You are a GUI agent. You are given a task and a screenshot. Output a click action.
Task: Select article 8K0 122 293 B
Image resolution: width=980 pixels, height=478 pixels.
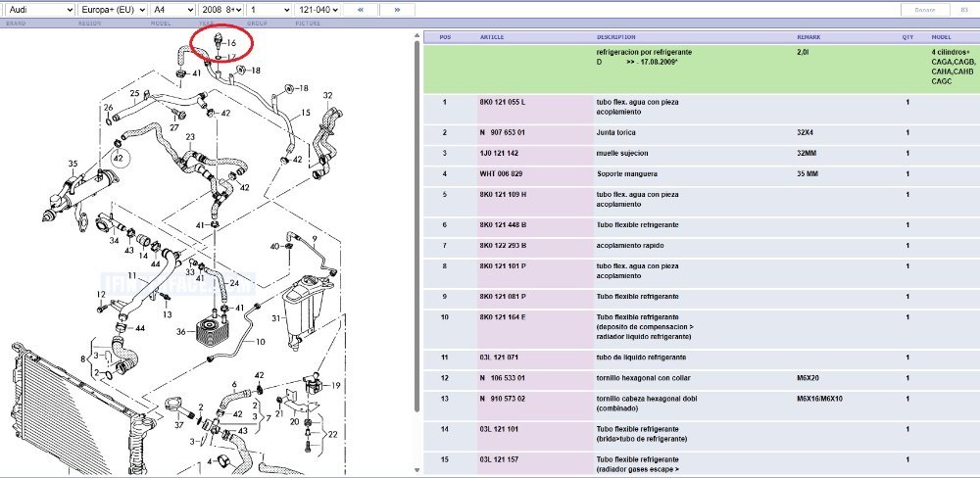coord(503,246)
